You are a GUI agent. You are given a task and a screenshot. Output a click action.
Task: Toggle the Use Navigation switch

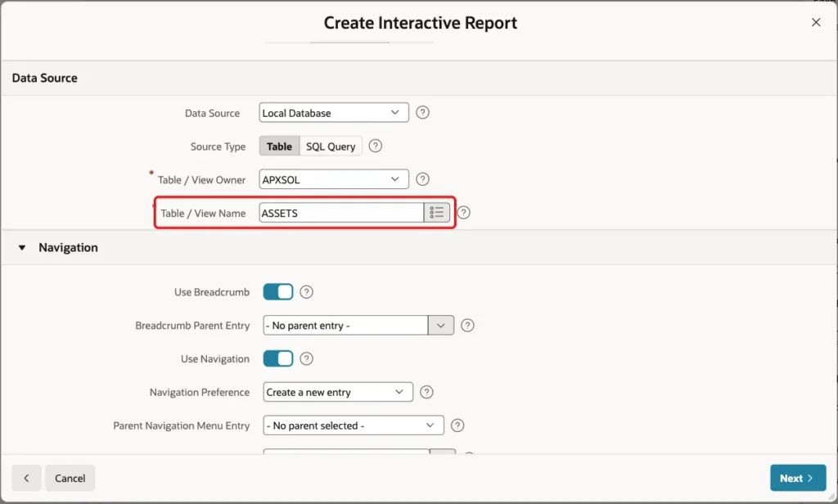click(x=278, y=358)
